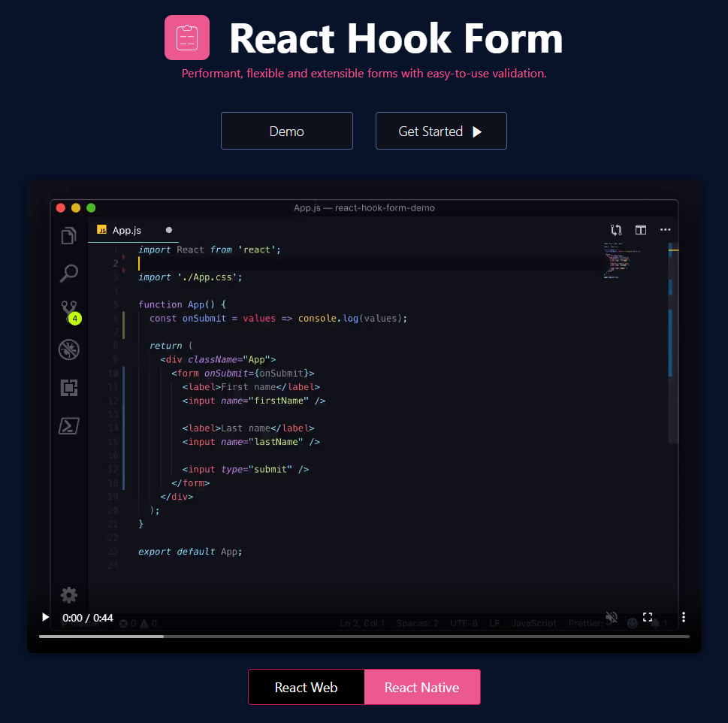The height and width of the screenshot is (723, 728).
Task: Open the Extensions panel icon
Action: [68, 388]
